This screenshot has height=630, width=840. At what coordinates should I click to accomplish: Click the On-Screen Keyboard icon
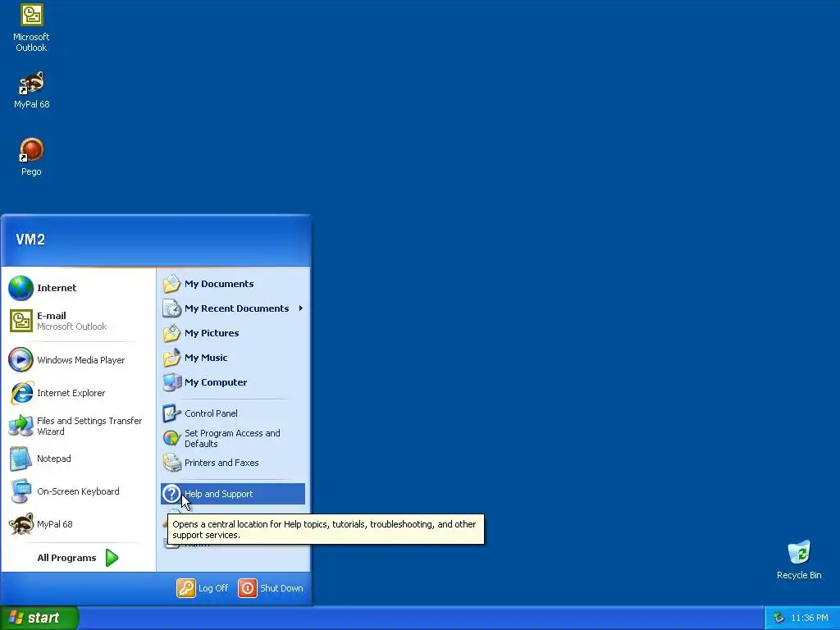tap(21, 491)
